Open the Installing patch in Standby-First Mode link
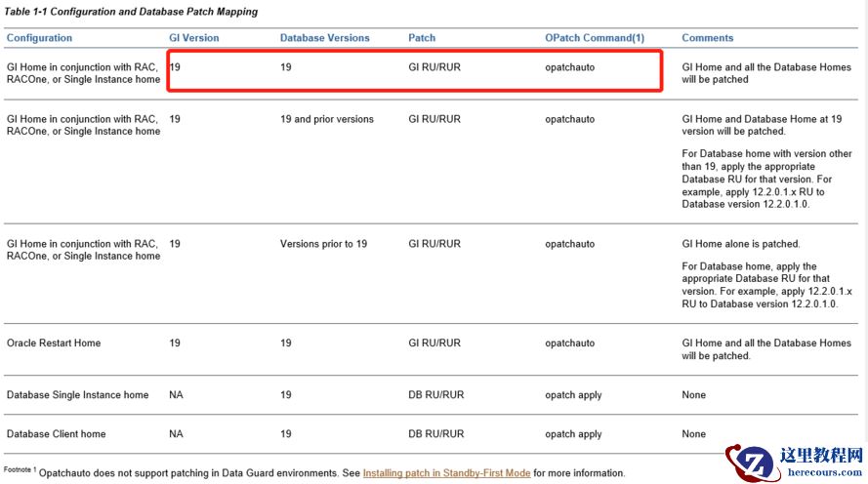 [x=446, y=473]
